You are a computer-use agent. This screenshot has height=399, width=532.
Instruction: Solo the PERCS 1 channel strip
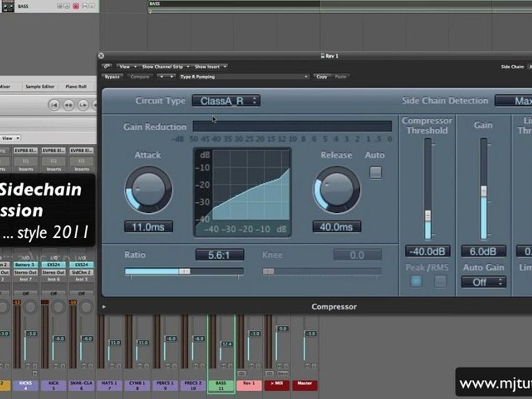175,365
